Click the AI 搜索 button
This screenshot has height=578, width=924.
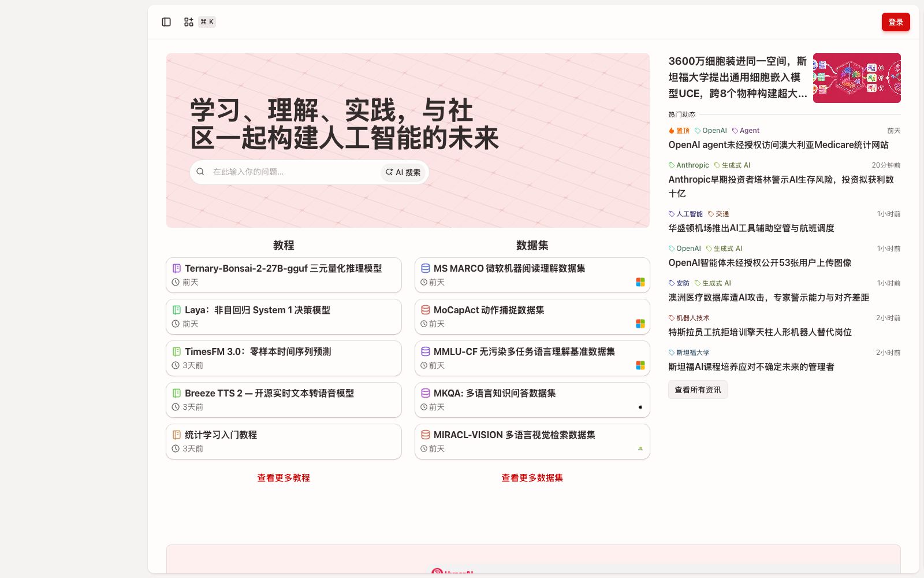click(403, 172)
